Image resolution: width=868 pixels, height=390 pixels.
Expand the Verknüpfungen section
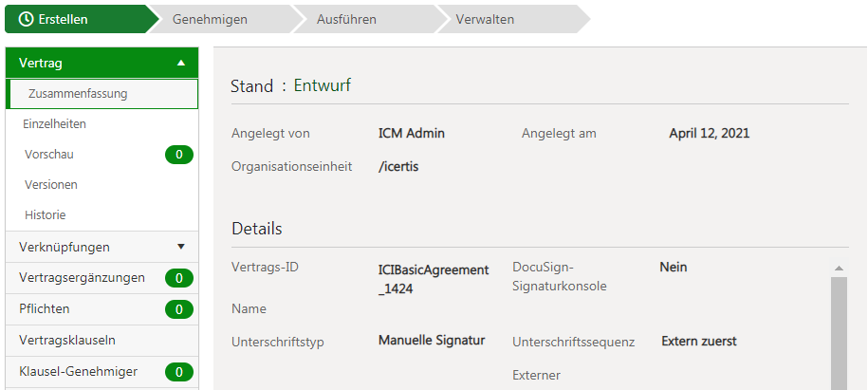tap(180, 247)
